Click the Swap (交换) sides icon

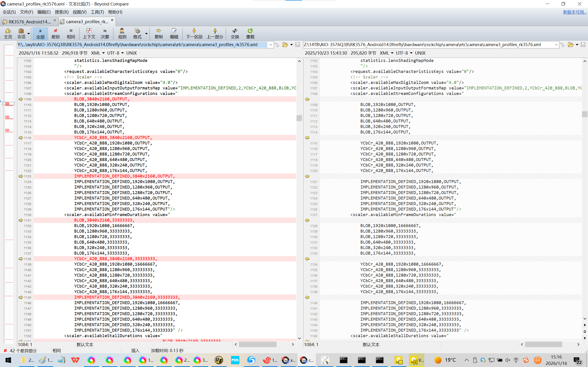[235, 33]
